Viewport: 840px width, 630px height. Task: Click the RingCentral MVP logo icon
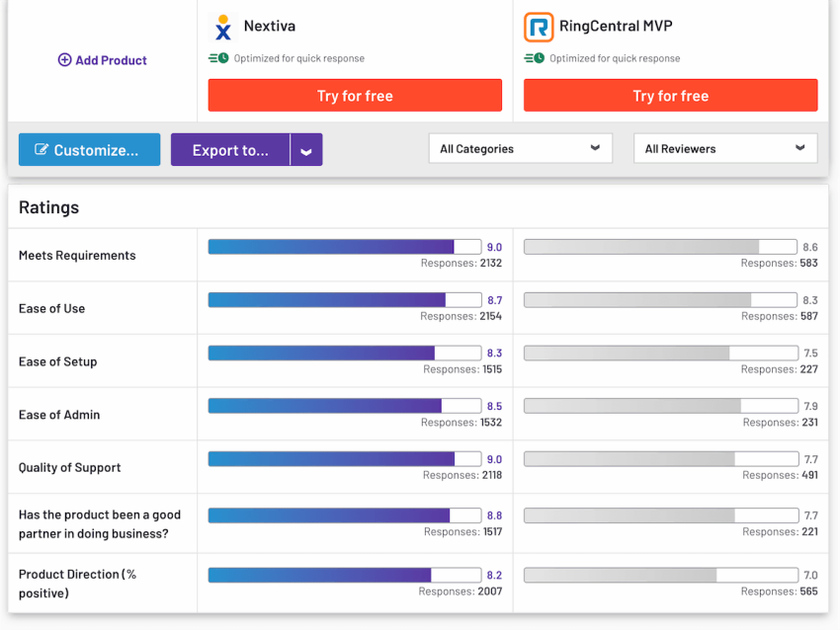pos(539,28)
